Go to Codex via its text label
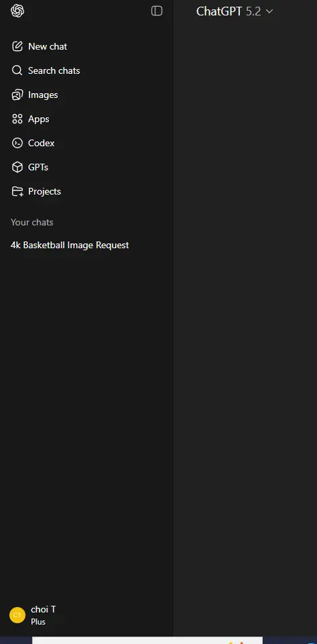 41,143
